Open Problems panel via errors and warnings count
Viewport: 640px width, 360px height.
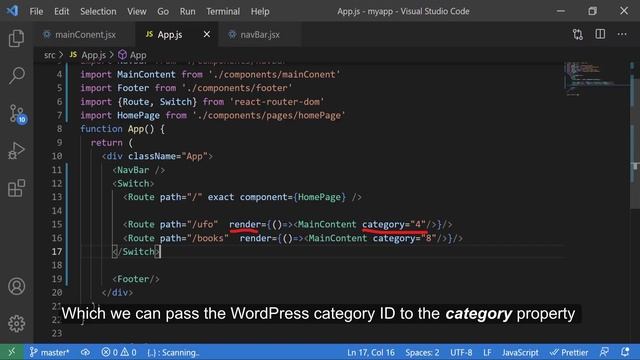(119, 352)
